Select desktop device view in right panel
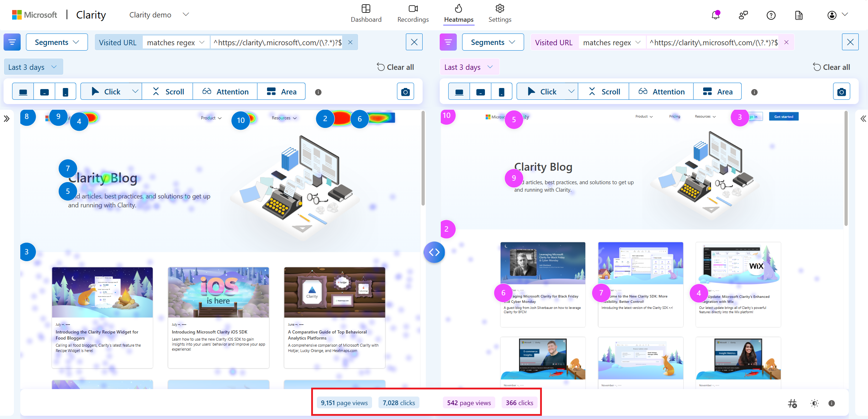This screenshot has width=868, height=419. [459, 92]
